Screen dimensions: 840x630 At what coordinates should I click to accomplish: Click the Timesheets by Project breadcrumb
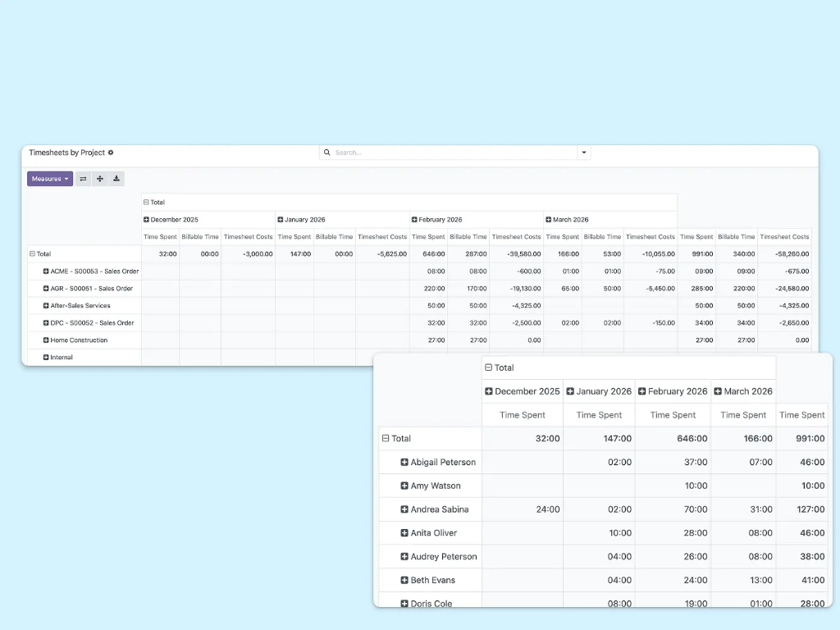[67, 153]
